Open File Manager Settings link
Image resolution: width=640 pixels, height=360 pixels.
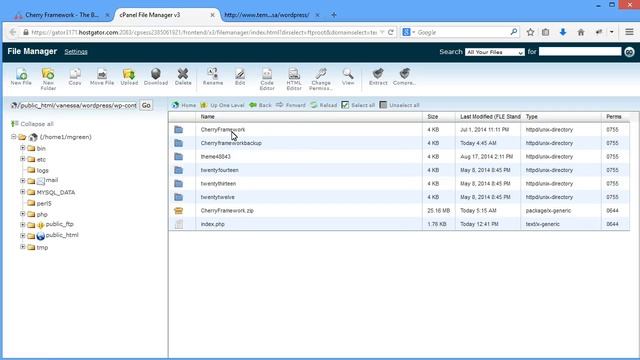point(76,52)
